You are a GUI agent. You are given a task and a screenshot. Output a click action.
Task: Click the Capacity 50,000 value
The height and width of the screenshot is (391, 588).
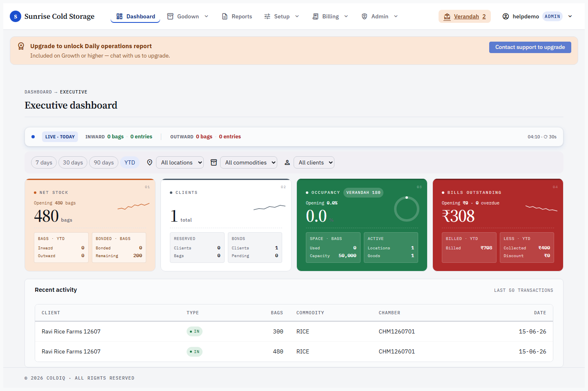[347, 255]
